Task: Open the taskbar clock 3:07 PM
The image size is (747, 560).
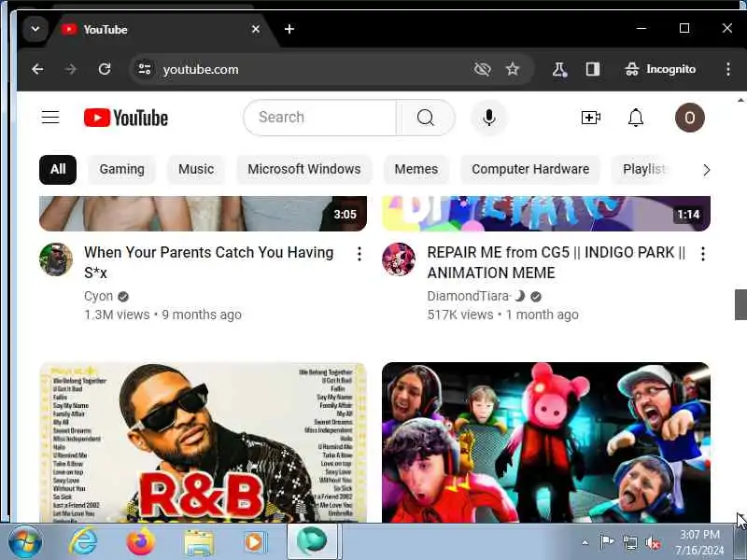Action: pyautogui.click(x=699, y=542)
